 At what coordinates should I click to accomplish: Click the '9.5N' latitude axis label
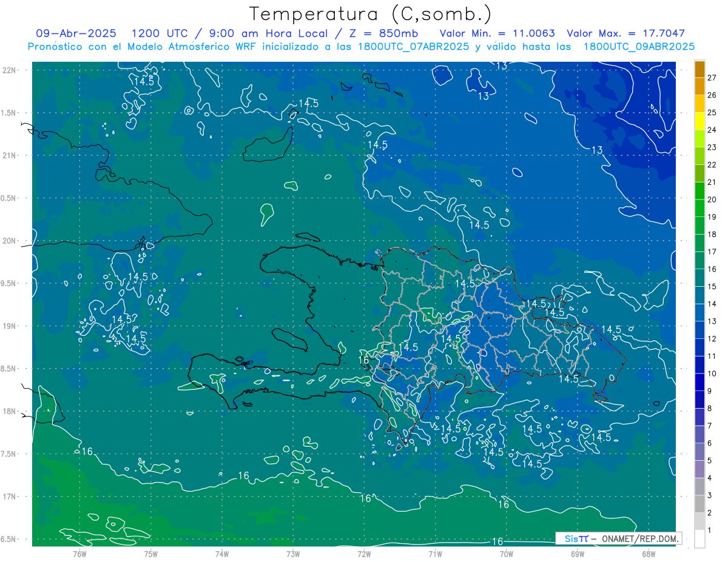click(x=8, y=283)
